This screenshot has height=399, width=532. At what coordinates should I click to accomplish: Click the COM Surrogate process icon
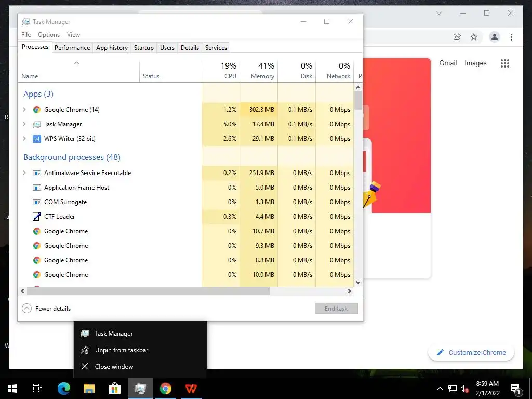(x=37, y=202)
